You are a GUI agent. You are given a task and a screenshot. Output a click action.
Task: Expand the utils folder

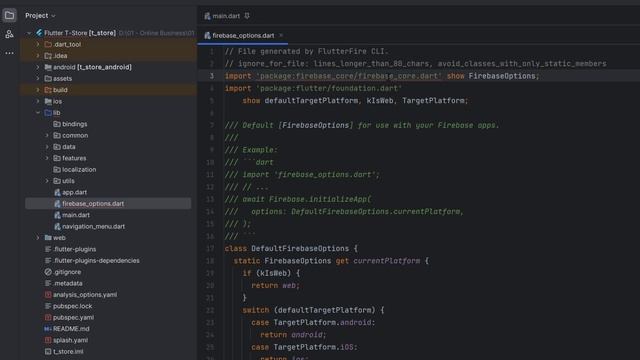[x=47, y=181]
